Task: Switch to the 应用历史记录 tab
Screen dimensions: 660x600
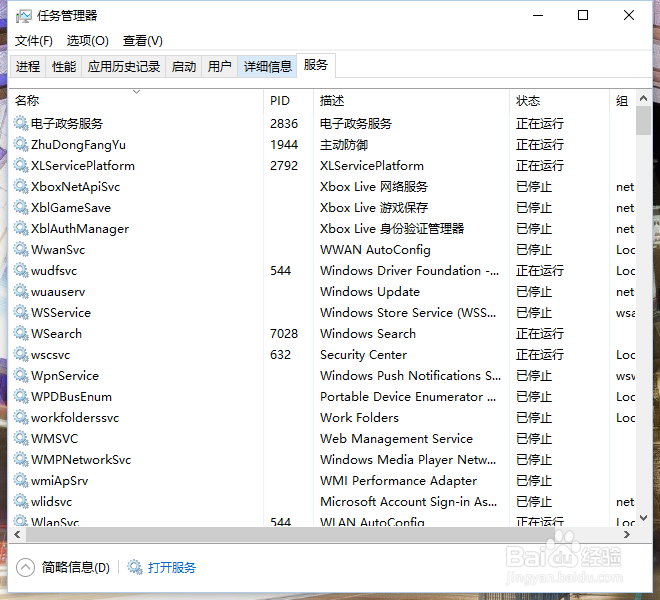Action: [x=124, y=67]
